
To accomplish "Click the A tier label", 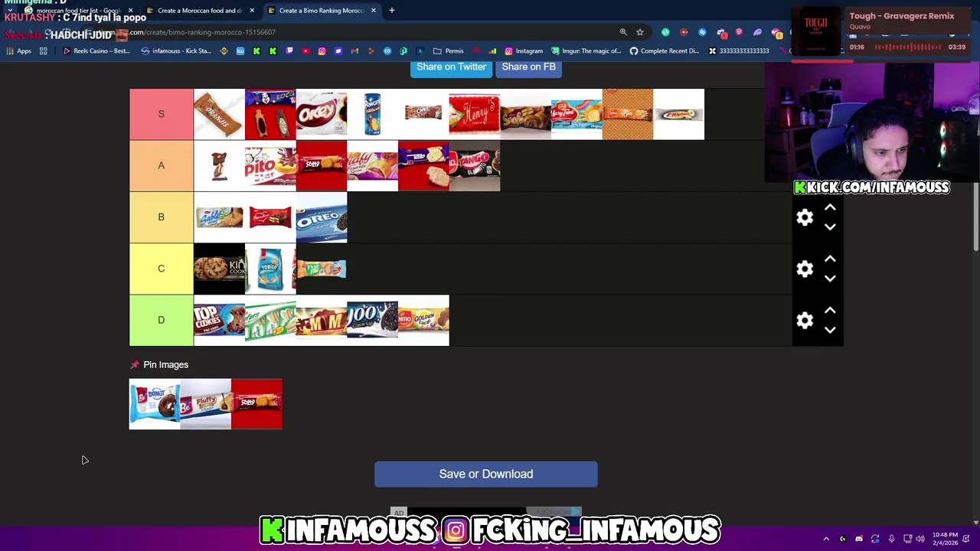I will coord(161,165).
